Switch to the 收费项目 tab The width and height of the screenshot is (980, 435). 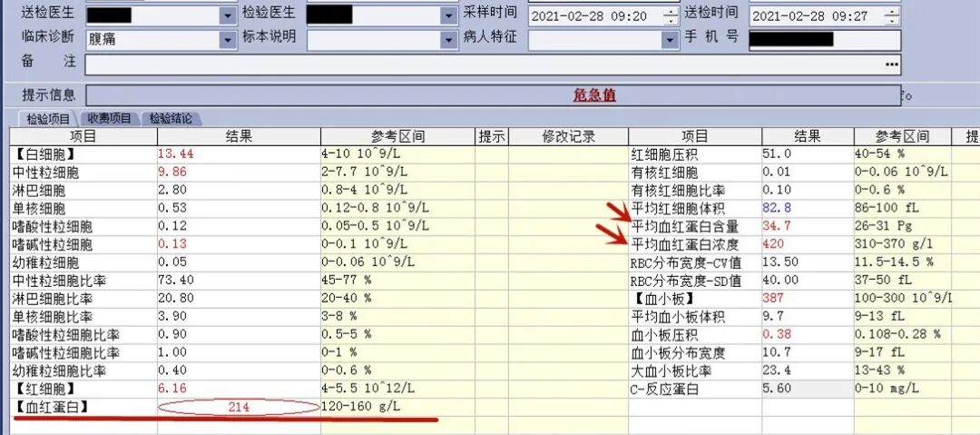click(110, 118)
